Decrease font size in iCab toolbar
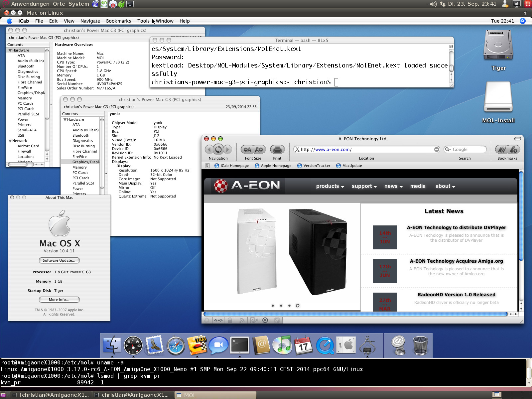Viewport: 532px width, 399px height. pos(247,150)
